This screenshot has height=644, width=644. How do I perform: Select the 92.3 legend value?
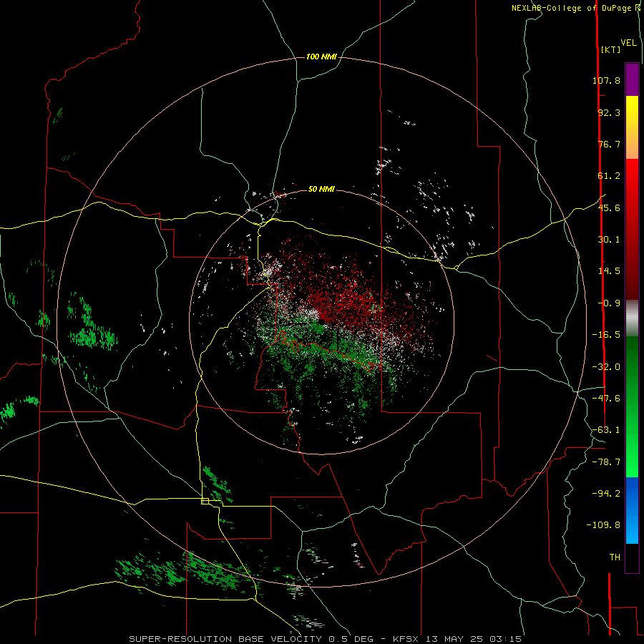pos(609,112)
